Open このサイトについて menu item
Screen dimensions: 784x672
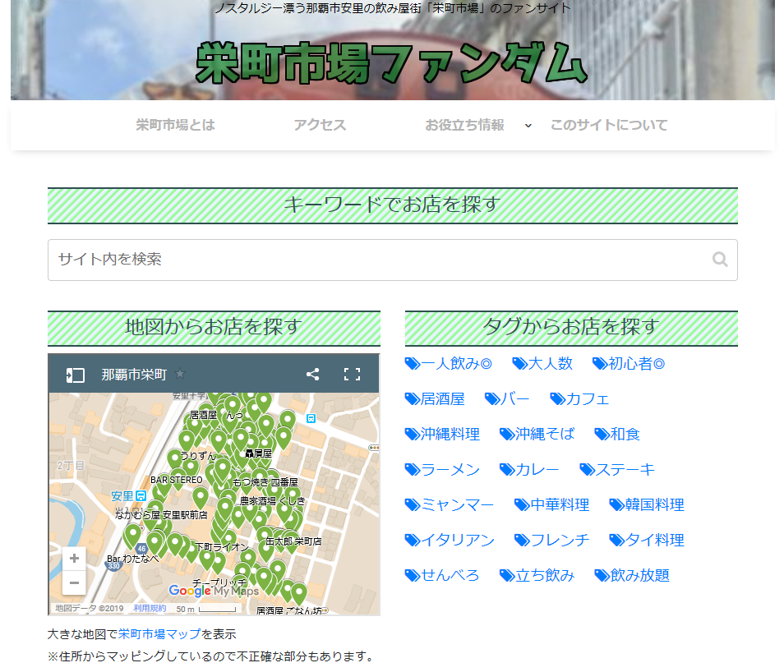coord(609,125)
